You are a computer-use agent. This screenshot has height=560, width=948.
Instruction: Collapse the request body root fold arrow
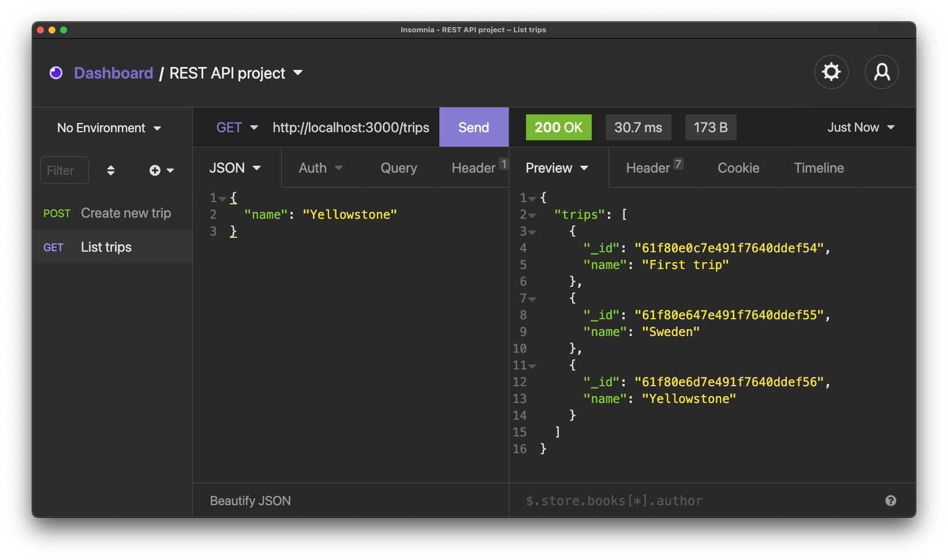point(222,199)
